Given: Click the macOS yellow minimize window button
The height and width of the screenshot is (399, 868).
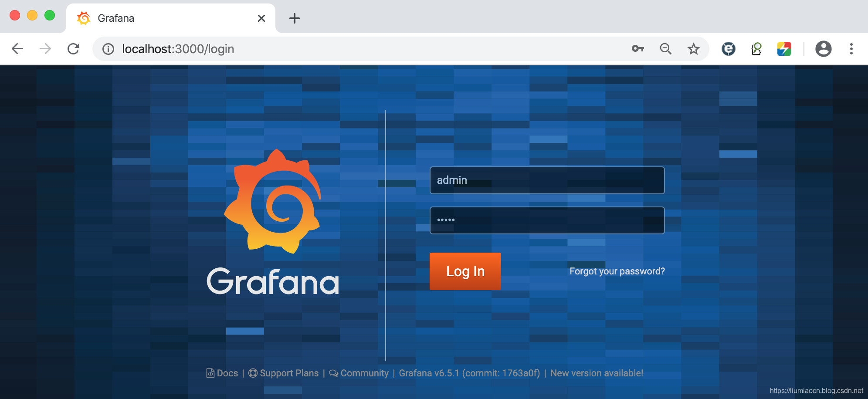Looking at the screenshot, I should click(x=32, y=15).
